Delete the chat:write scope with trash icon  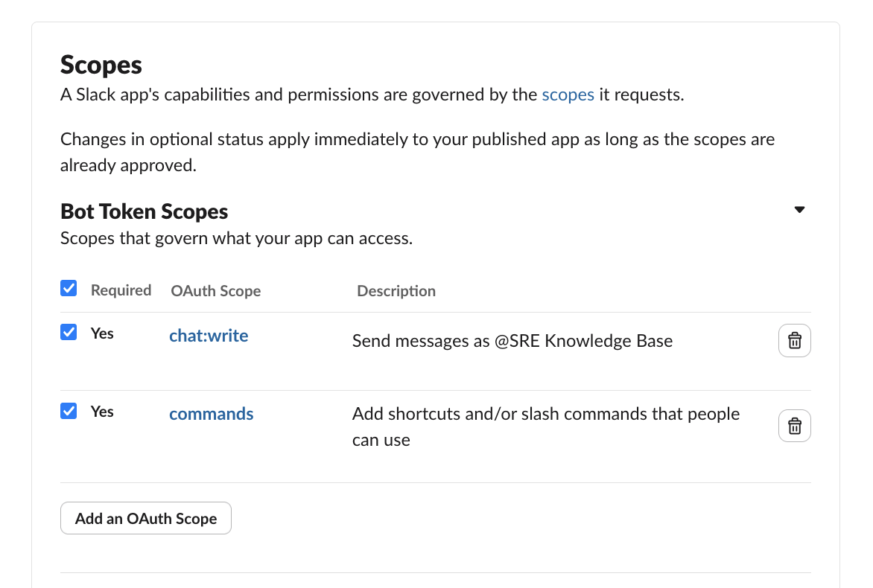coord(794,341)
